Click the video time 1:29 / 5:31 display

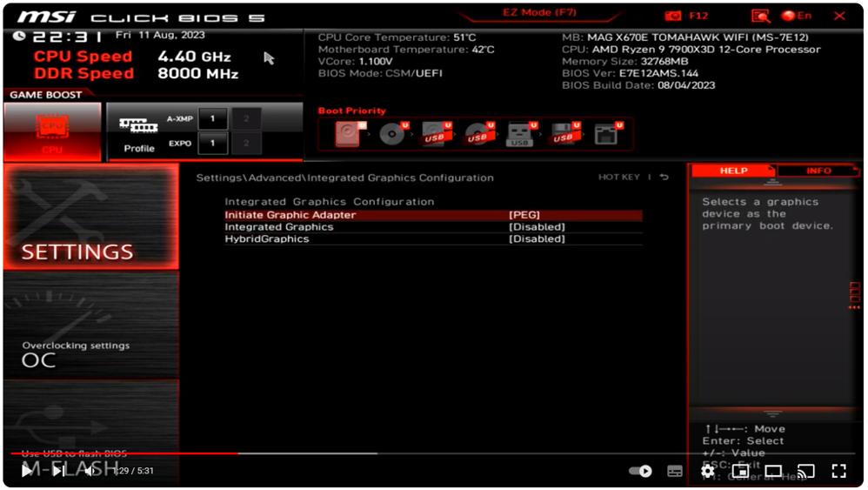pyautogui.click(x=133, y=471)
